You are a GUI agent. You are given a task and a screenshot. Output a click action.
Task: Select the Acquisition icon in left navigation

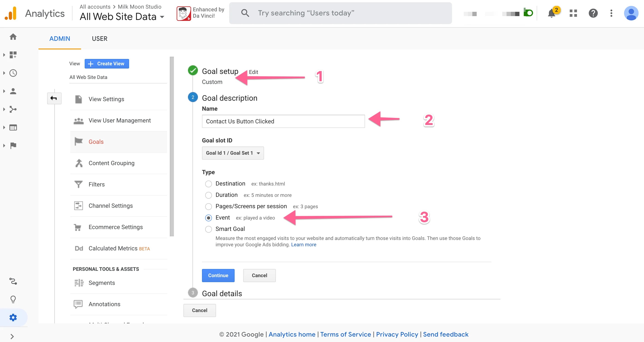[x=13, y=109]
